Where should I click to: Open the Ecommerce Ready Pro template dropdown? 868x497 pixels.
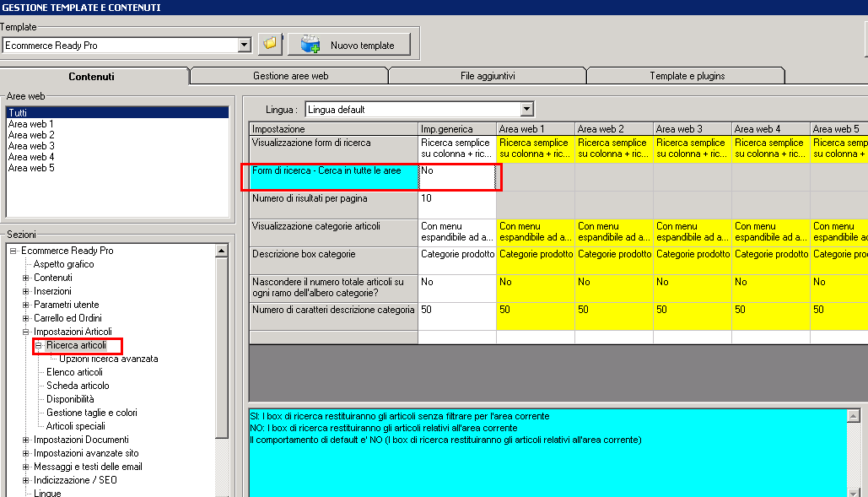tap(244, 46)
